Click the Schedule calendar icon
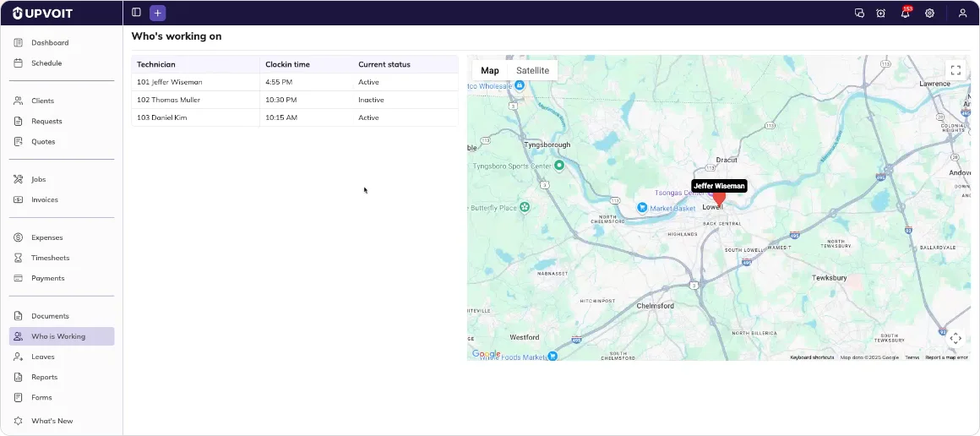This screenshot has height=436, width=980. point(18,63)
